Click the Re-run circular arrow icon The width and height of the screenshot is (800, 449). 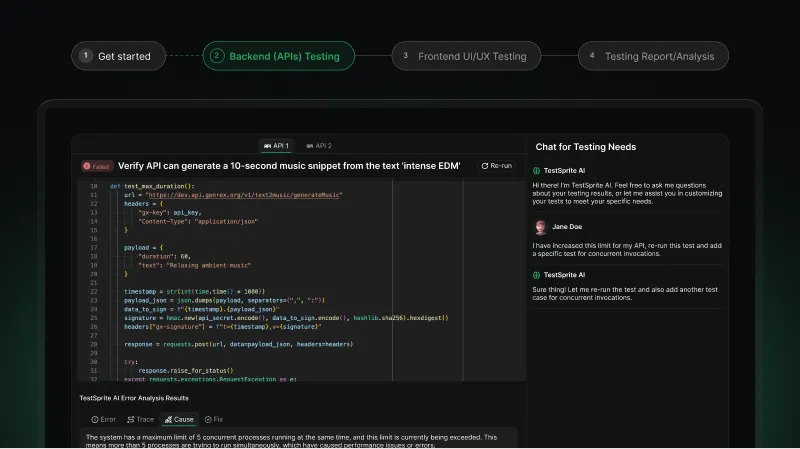[485, 166]
